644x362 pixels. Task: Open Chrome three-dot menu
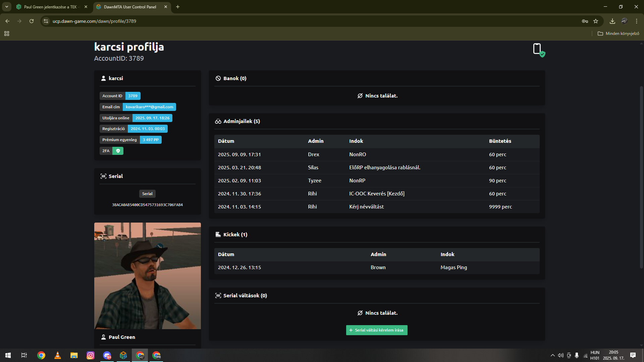637,21
